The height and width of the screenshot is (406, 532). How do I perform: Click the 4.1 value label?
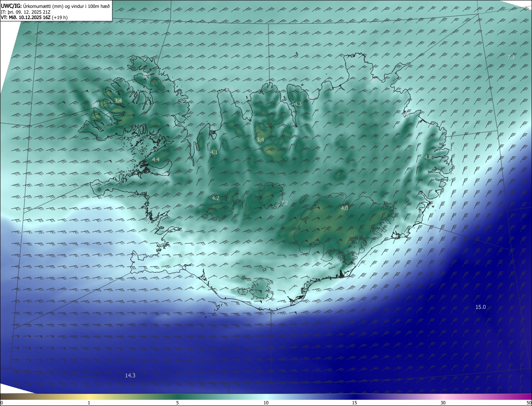tap(214, 152)
